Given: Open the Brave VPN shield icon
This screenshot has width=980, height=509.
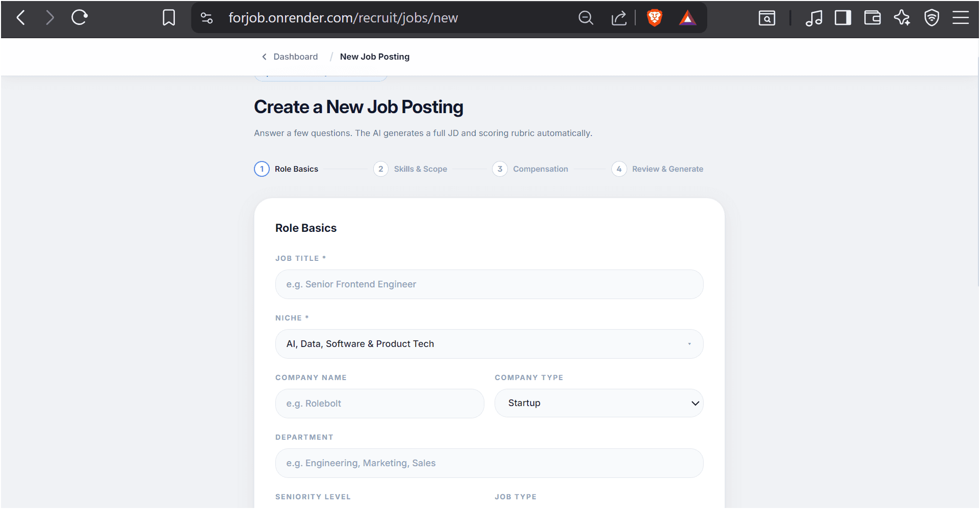Looking at the screenshot, I should tap(932, 18).
